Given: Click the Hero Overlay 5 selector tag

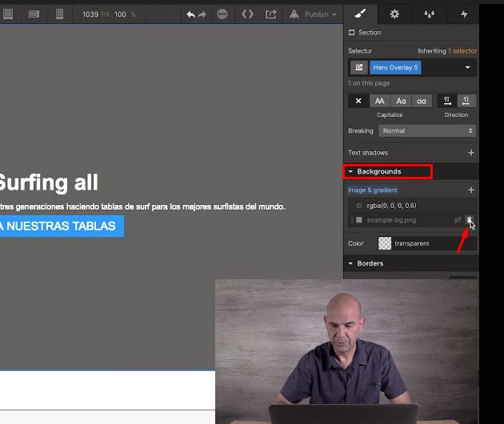Looking at the screenshot, I should click(395, 68).
